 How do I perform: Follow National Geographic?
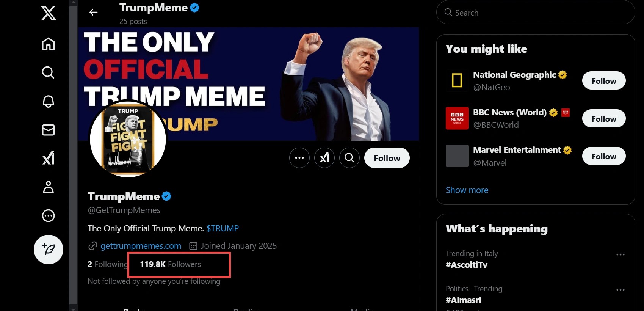coord(603,81)
